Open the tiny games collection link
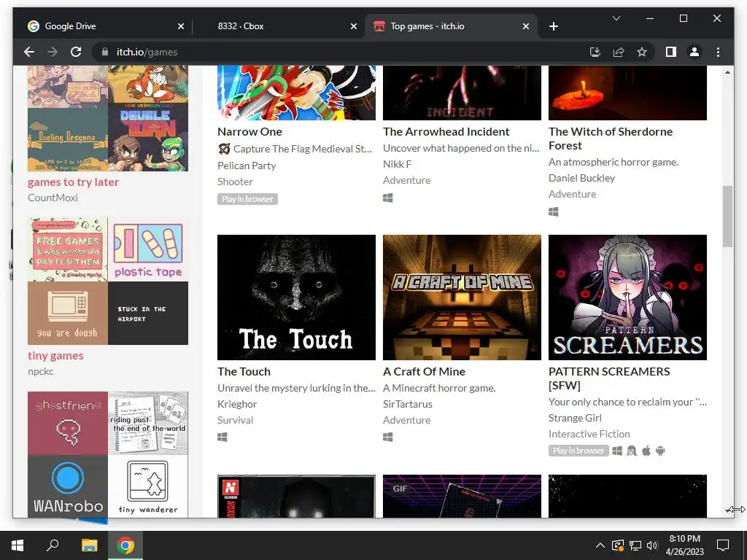This screenshot has height=560, width=747. (55, 356)
